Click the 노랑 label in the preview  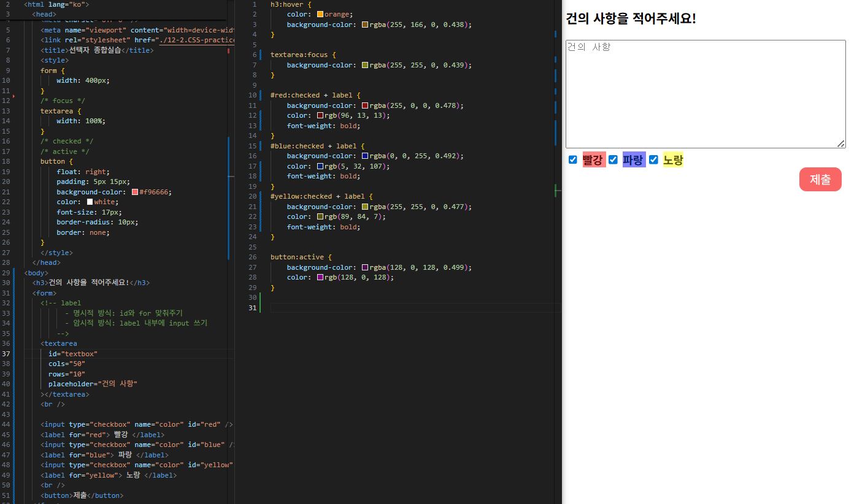673,160
